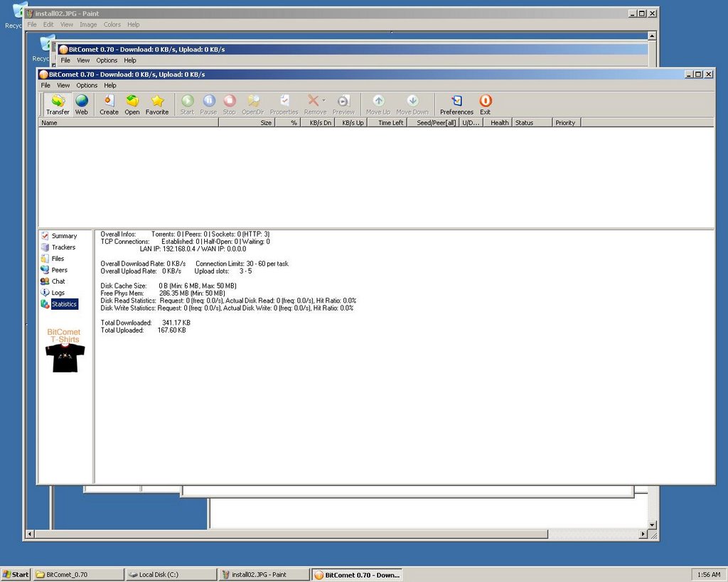Click the Move Up arrow icon
This screenshot has height=582, width=728.
pyautogui.click(x=378, y=104)
